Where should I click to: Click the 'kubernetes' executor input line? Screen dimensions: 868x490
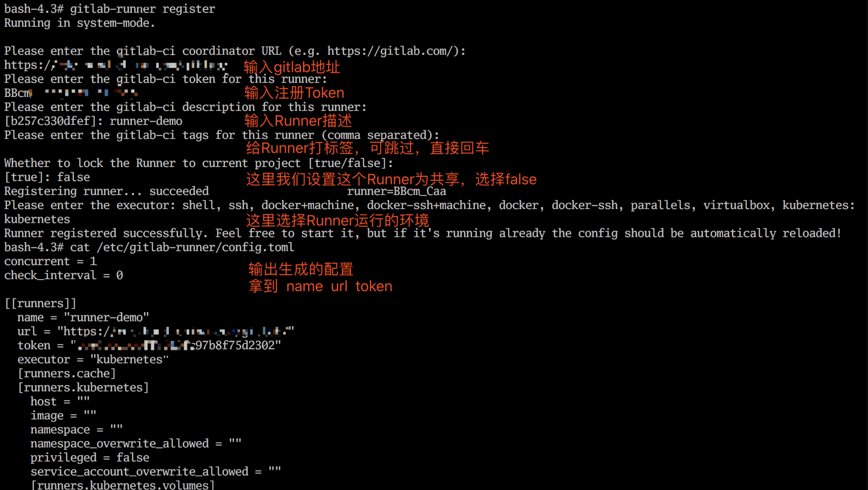pos(37,219)
